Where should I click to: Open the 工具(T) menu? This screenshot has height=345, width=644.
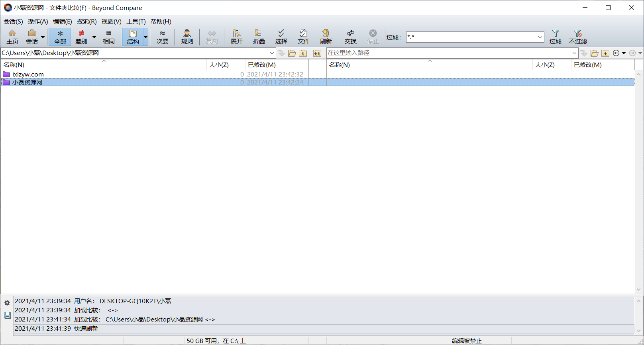click(136, 22)
